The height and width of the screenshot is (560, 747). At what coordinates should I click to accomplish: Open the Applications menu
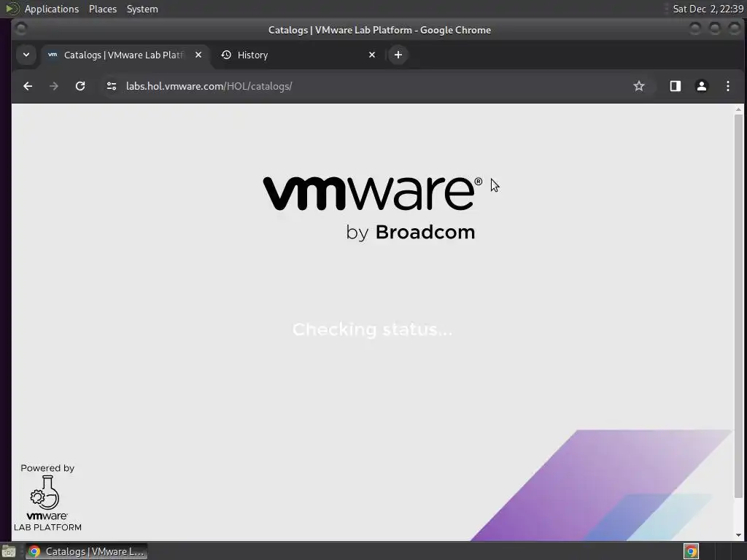coord(52,9)
